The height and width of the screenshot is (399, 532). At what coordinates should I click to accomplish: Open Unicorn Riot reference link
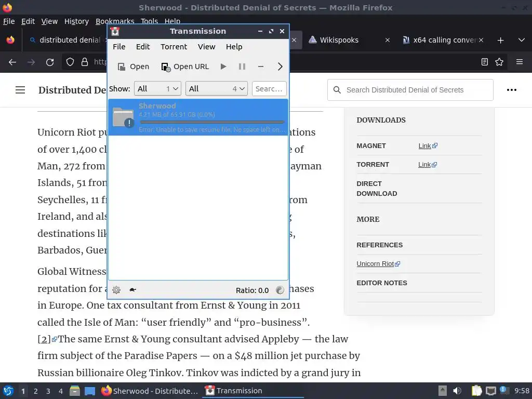click(378, 263)
